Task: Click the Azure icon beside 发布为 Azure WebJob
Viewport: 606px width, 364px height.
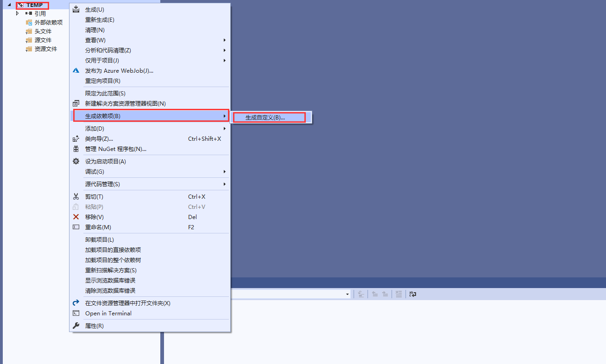Action: pyautogui.click(x=76, y=70)
